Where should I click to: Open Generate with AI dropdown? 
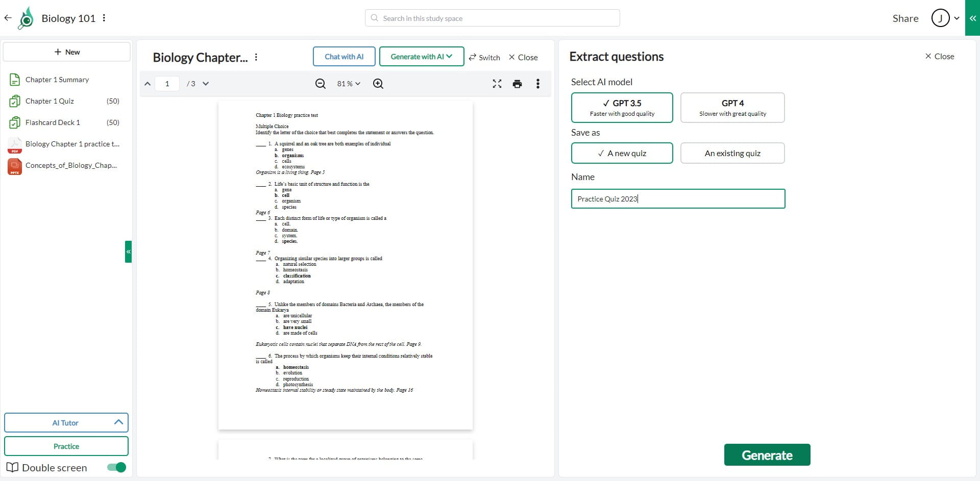tap(422, 57)
